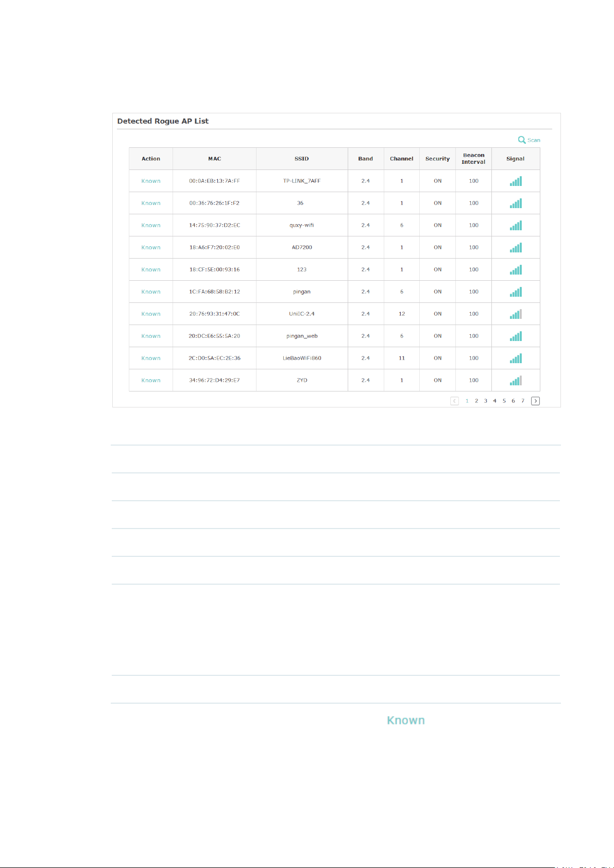Screen dimensions: 614x868
Task: Click signal bars icon for UniIC-2.4
Action: pos(516,314)
